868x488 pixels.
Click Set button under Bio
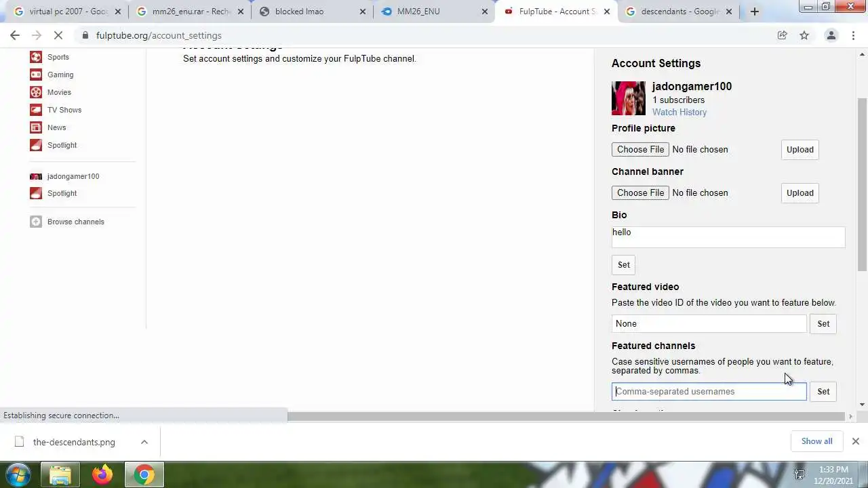point(623,265)
